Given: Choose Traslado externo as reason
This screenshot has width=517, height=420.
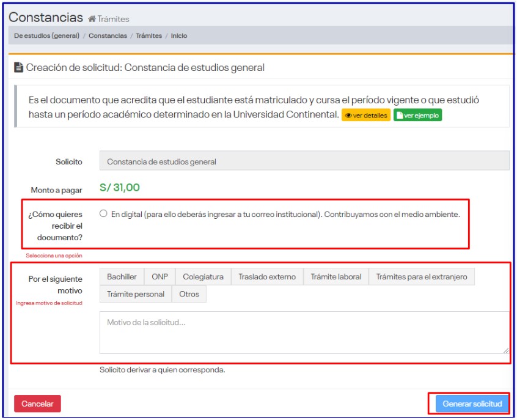Looking at the screenshot, I should pos(267,277).
